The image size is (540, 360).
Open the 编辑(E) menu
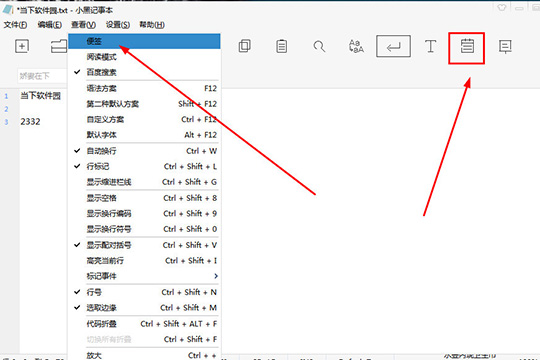click(x=50, y=25)
